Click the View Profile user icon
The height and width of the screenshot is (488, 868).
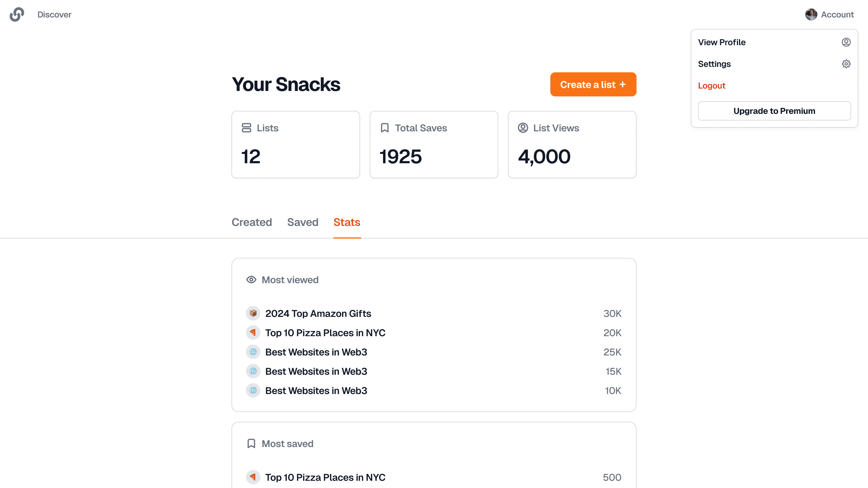point(846,42)
